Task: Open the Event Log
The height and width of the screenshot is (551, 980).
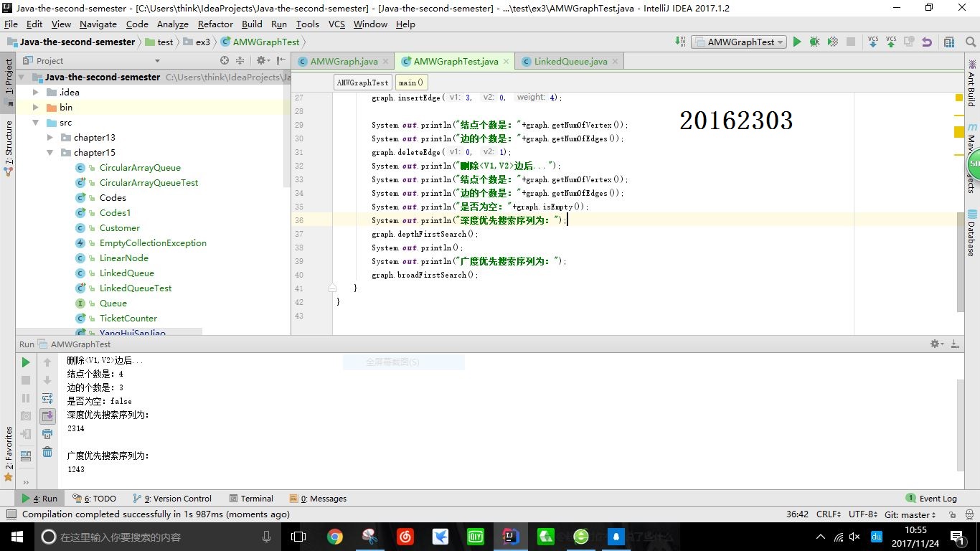Action: 931,499
